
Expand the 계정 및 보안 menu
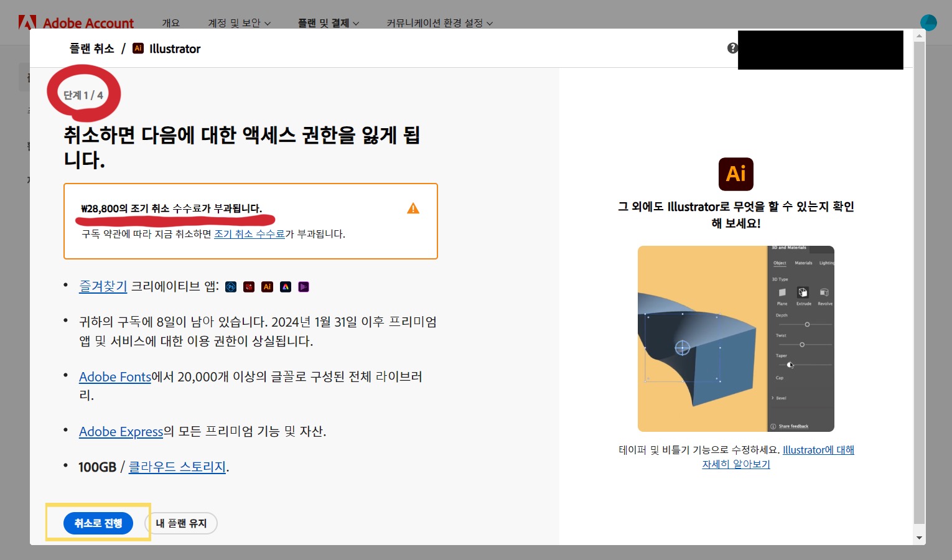pyautogui.click(x=239, y=23)
